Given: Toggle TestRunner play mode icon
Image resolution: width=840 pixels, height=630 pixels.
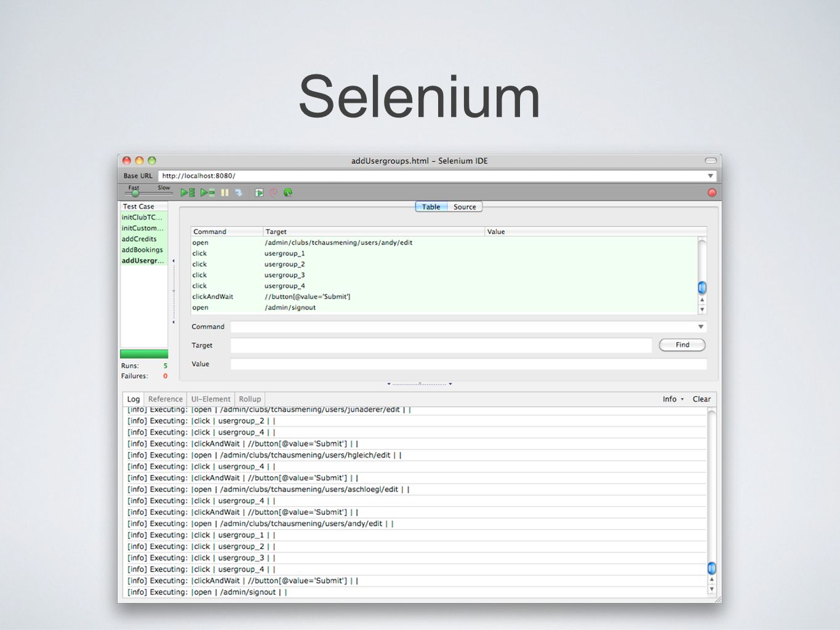Looking at the screenshot, I should (259, 193).
